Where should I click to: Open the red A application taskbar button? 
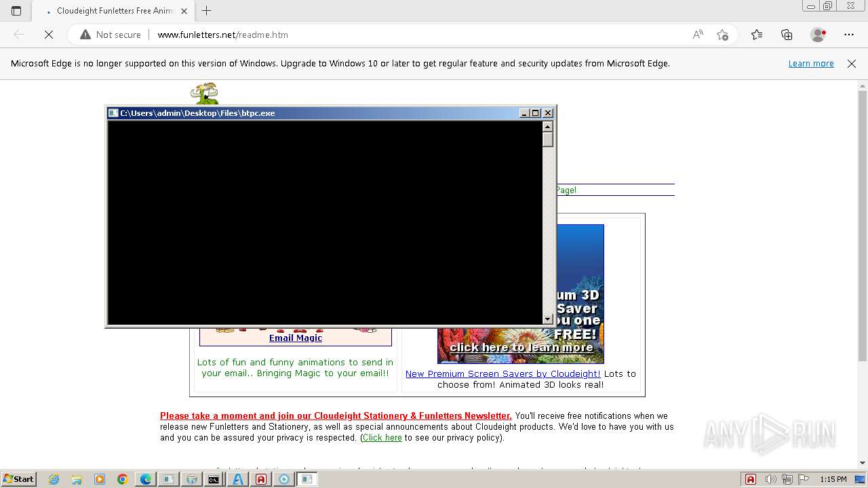[x=261, y=479]
